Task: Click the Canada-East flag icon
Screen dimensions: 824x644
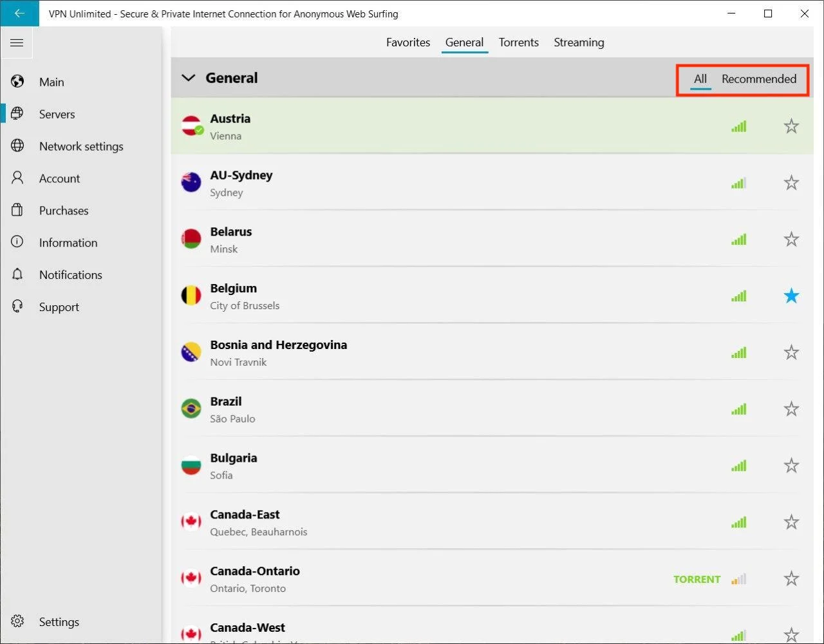Action: click(191, 522)
